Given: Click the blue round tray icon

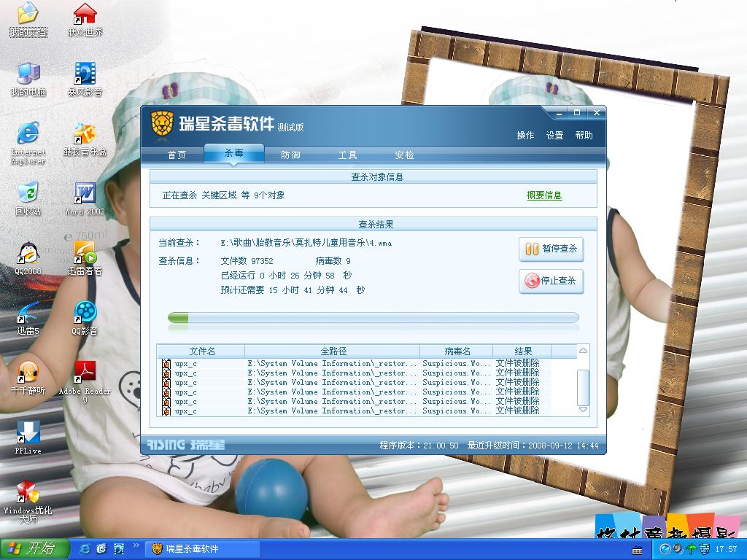Looking at the screenshot, I should (x=665, y=549).
